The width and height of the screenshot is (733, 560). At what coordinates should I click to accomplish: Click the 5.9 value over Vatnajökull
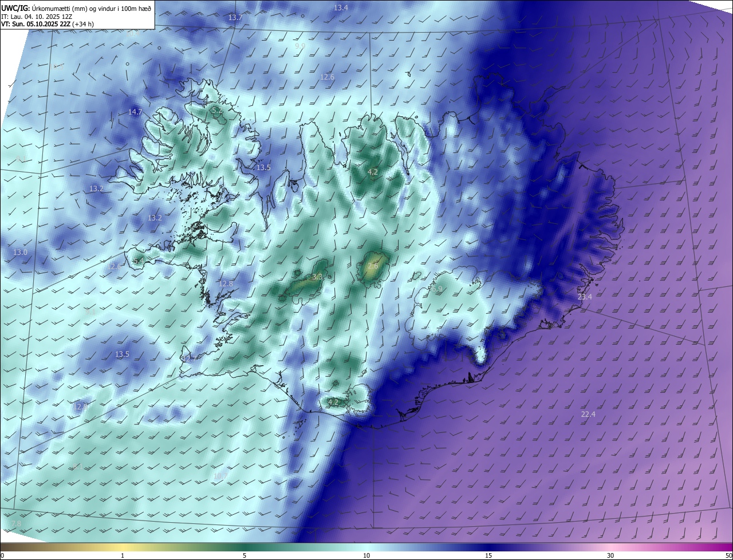438,290
